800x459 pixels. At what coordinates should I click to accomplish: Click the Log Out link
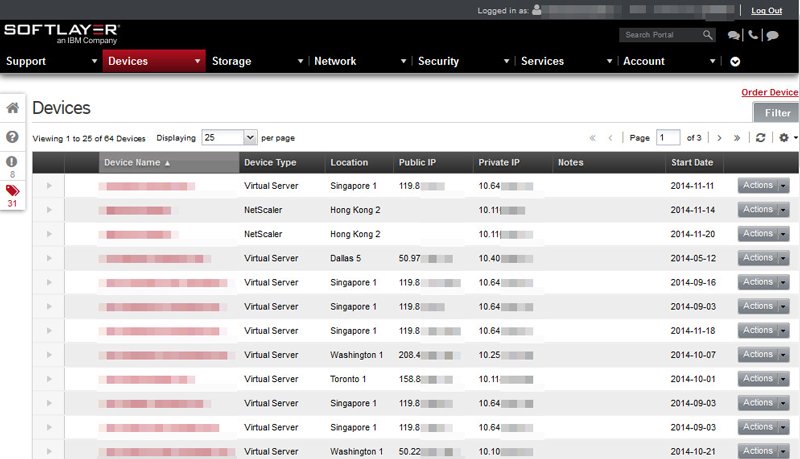pyautogui.click(x=766, y=10)
